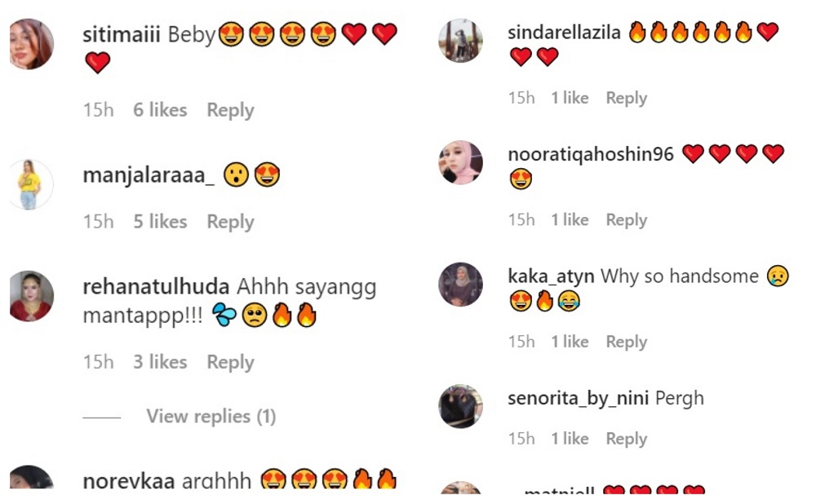Reply to senorita_by_nini's comment
The image size is (816, 504).
[x=626, y=438]
